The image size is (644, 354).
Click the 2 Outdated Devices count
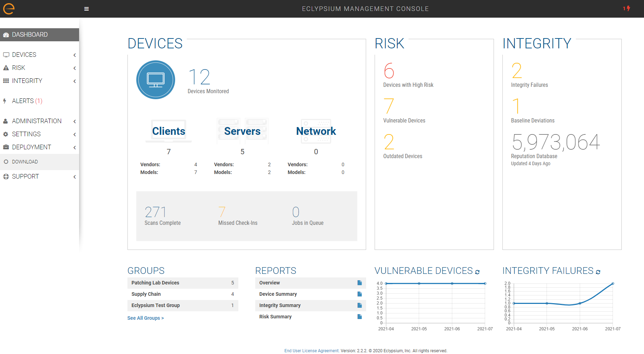pos(389,142)
